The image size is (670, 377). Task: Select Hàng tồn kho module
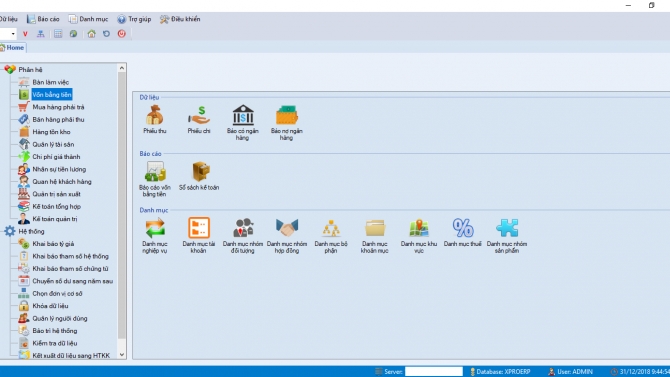click(51, 132)
